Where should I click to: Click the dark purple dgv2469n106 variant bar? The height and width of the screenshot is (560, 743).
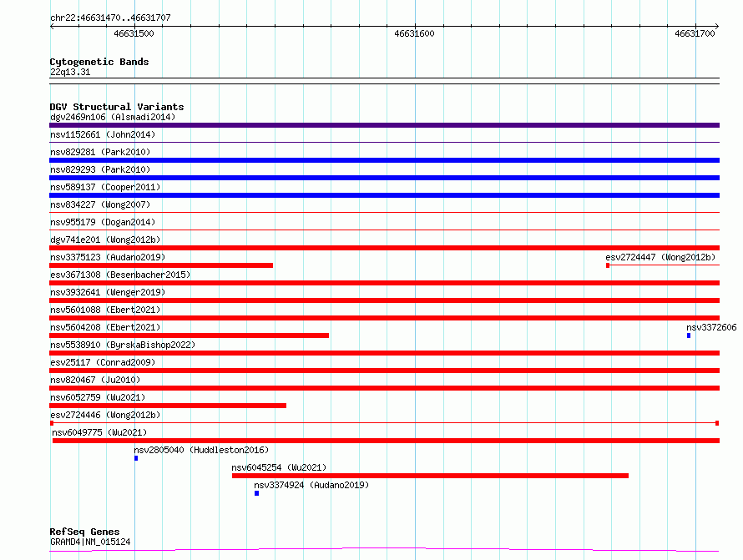[x=384, y=125]
